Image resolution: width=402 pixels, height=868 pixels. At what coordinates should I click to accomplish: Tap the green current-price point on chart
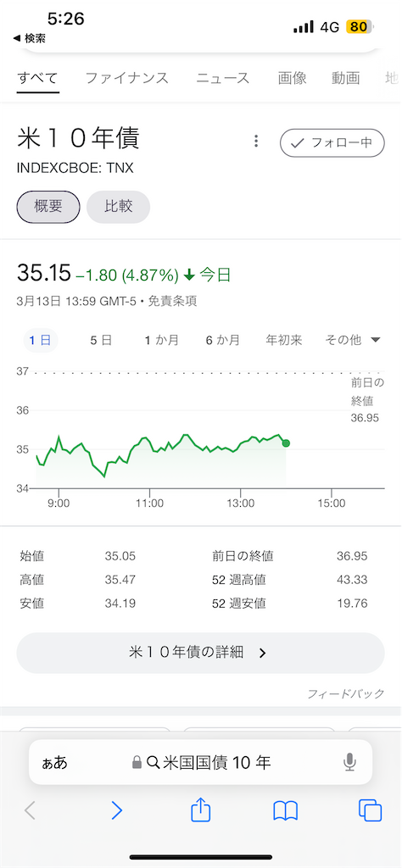click(286, 442)
